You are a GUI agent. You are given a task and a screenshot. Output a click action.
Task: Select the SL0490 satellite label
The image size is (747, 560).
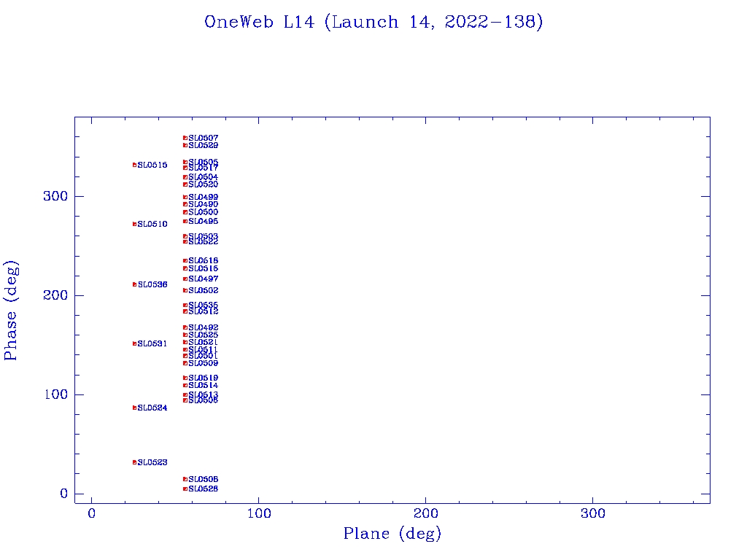click(204, 204)
